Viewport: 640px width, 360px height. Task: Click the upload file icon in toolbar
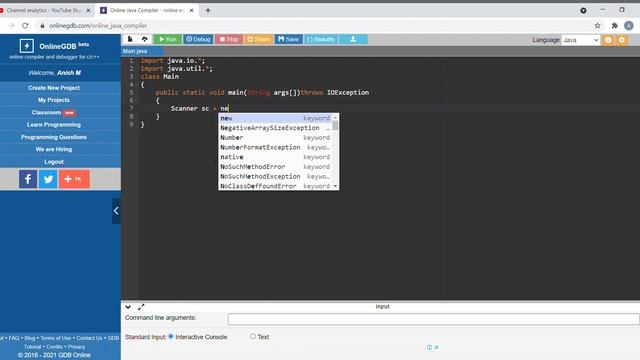(144, 39)
